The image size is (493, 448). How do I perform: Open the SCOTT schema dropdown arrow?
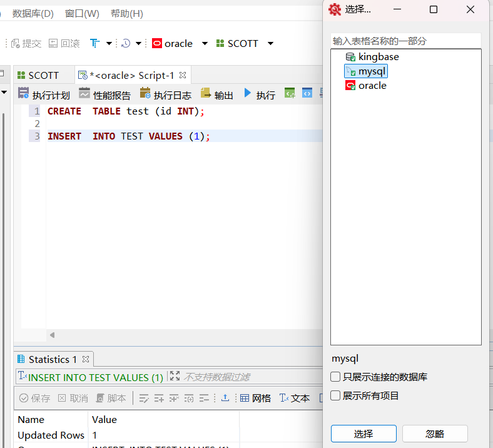point(270,44)
